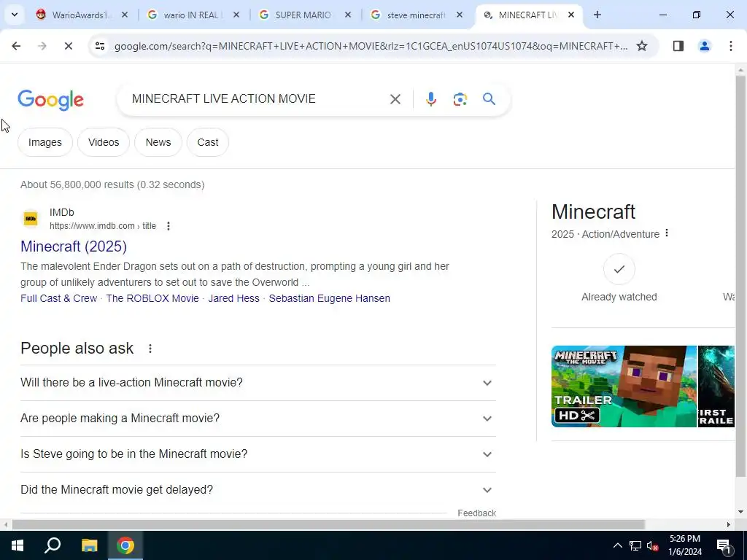Play the Minecraft The Movie trailer thumbnail
This screenshot has height=560, width=747.
pos(624,386)
